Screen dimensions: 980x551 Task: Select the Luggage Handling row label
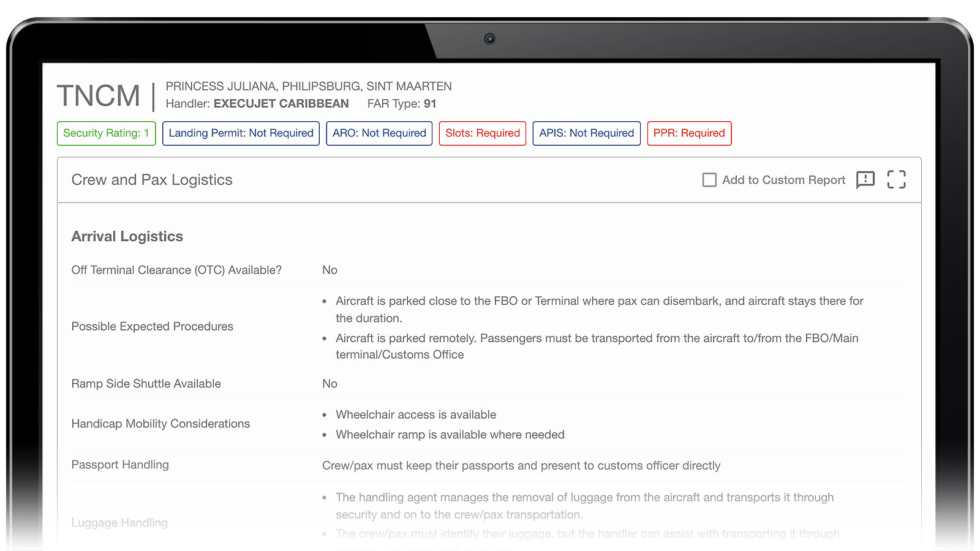119,523
